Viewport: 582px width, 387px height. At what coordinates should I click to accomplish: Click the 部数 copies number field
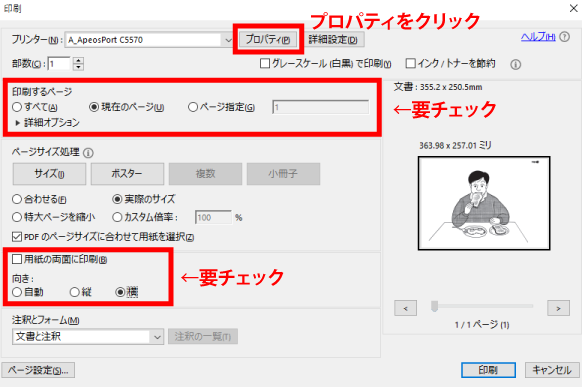59,64
